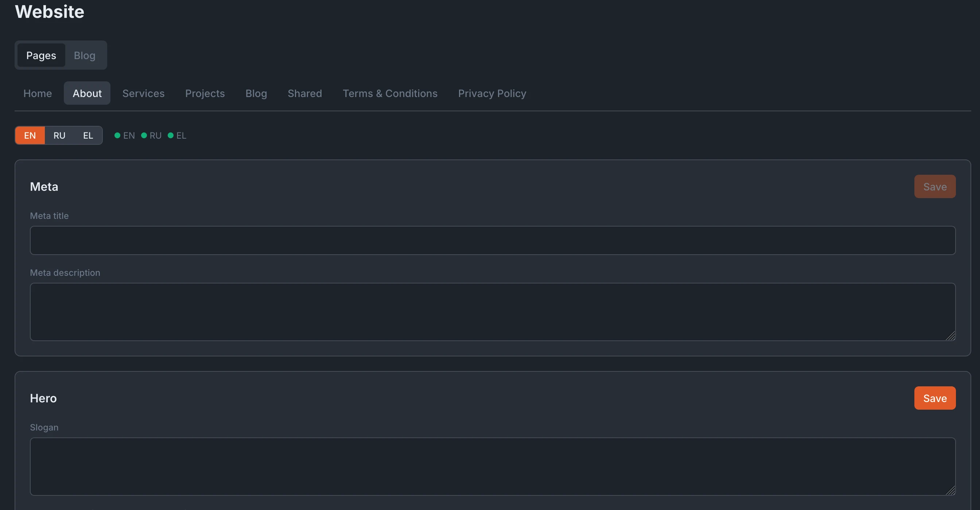The height and width of the screenshot is (510, 980).
Task: Open the Privacy Policy tab
Action: [492, 93]
